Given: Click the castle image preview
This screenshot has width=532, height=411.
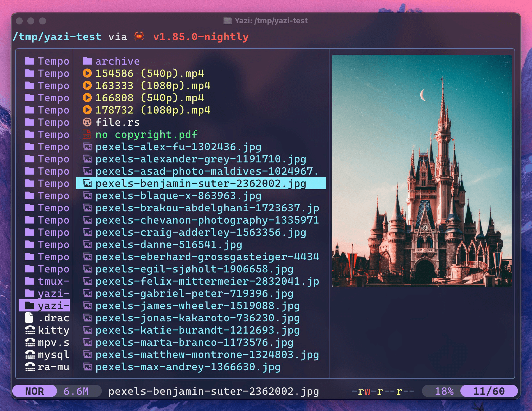Looking at the screenshot, I should click(x=422, y=171).
